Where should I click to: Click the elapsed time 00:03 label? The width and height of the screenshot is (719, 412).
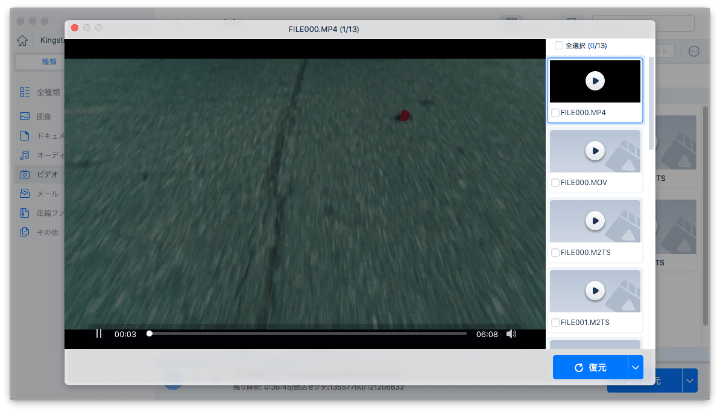(x=125, y=334)
